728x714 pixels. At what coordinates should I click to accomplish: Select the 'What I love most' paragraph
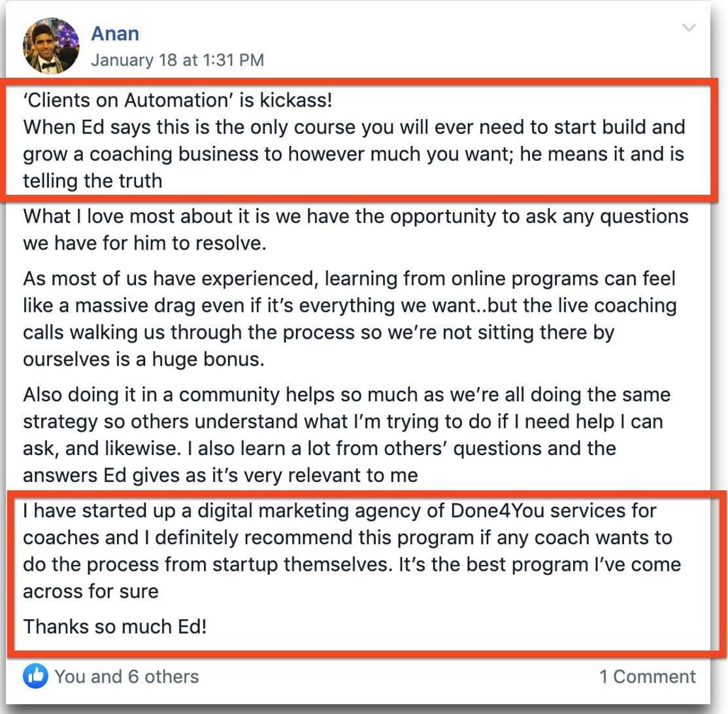(x=356, y=216)
